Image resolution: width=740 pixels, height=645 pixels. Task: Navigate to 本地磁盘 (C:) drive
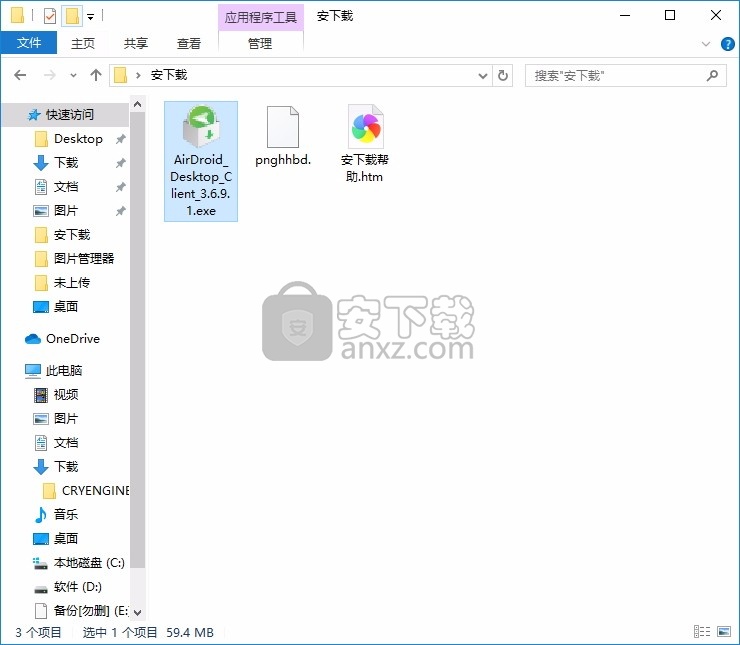88,563
